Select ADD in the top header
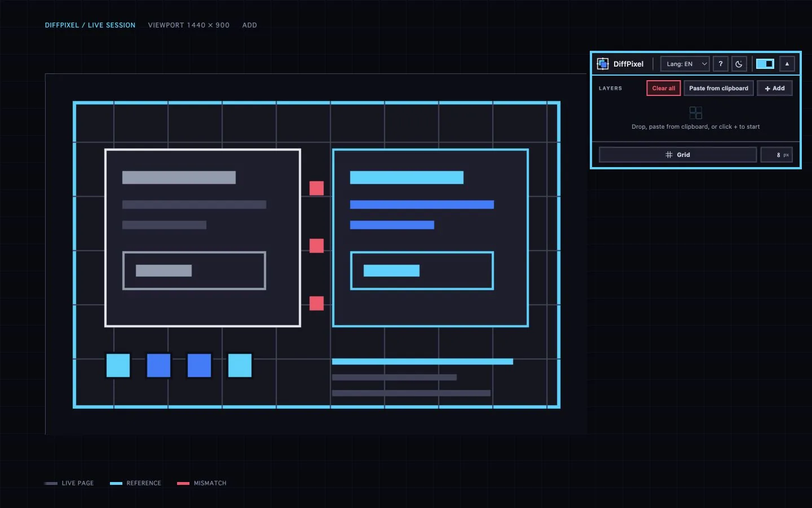Screen dimensions: 812x508 [250, 25]
